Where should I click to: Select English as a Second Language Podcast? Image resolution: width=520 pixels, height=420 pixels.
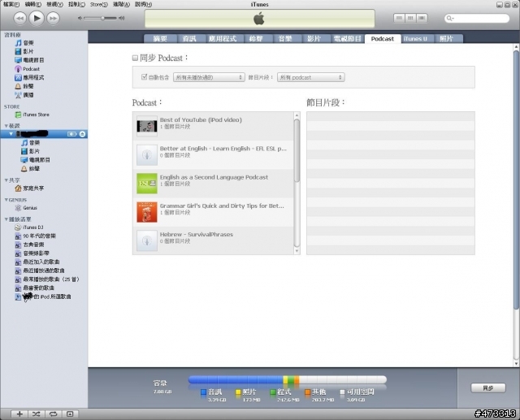click(213, 184)
